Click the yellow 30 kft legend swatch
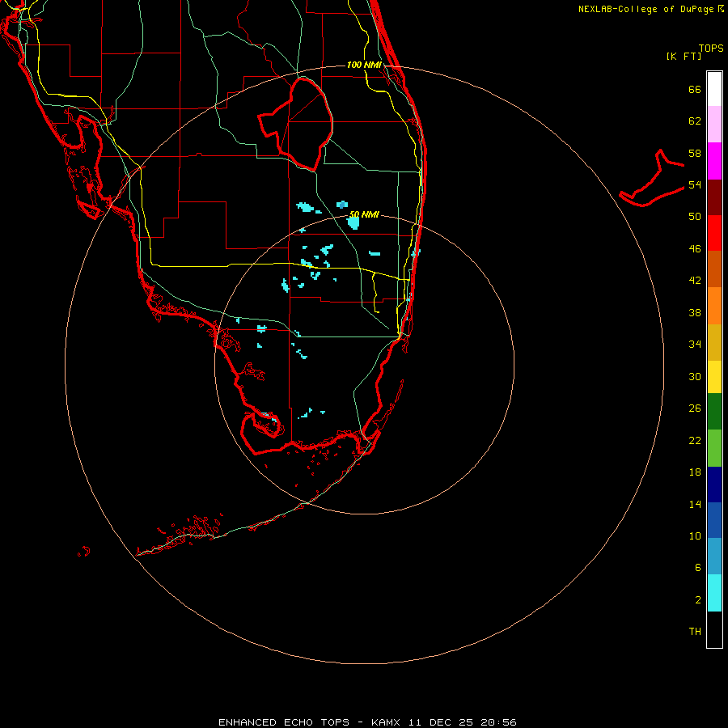Screen dimensions: 728x728 (714, 377)
